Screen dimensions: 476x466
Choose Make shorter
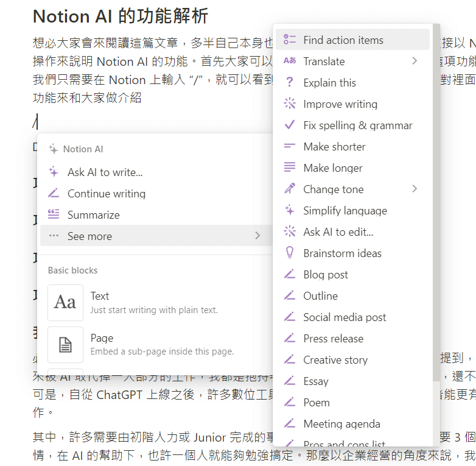(x=353, y=146)
